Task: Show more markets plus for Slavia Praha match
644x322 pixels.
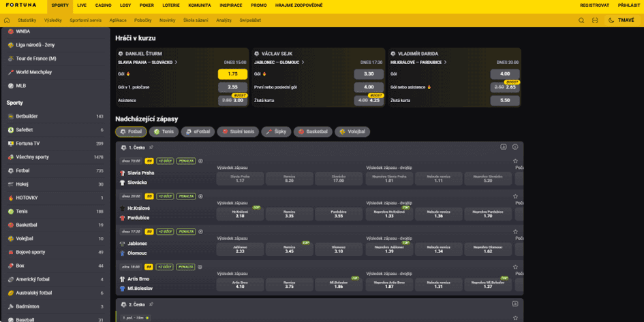Action: point(200,161)
